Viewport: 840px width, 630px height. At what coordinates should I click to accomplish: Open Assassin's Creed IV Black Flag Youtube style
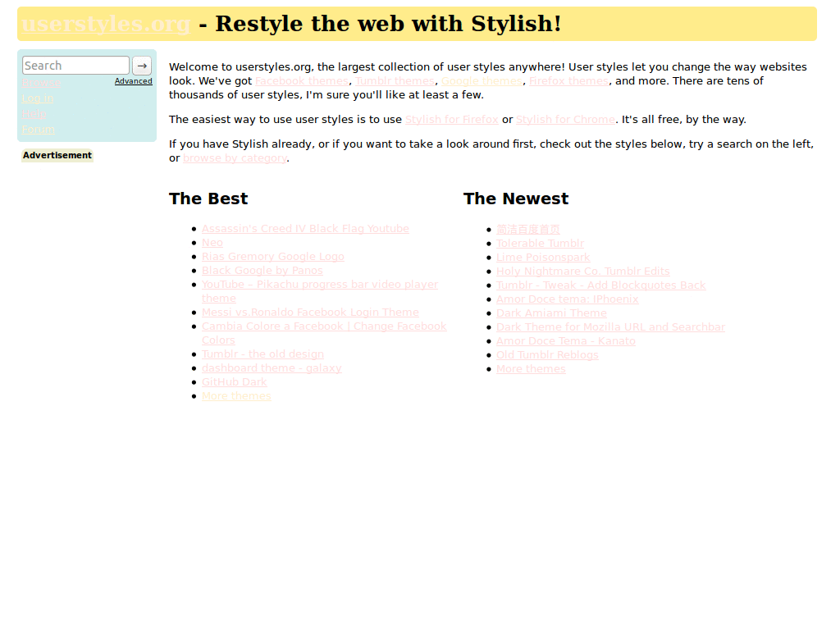tap(305, 229)
